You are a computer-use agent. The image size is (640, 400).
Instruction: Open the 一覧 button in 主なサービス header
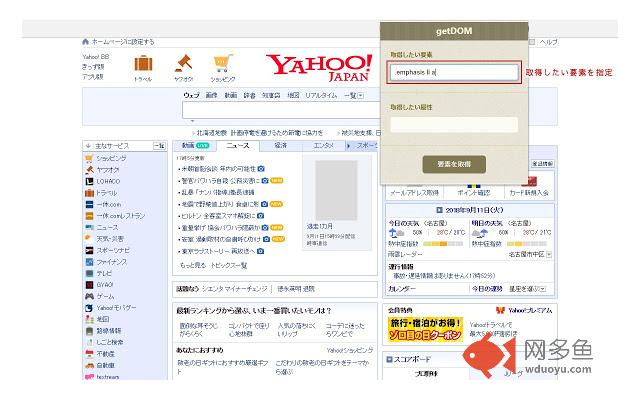pyautogui.click(x=159, y=146)
